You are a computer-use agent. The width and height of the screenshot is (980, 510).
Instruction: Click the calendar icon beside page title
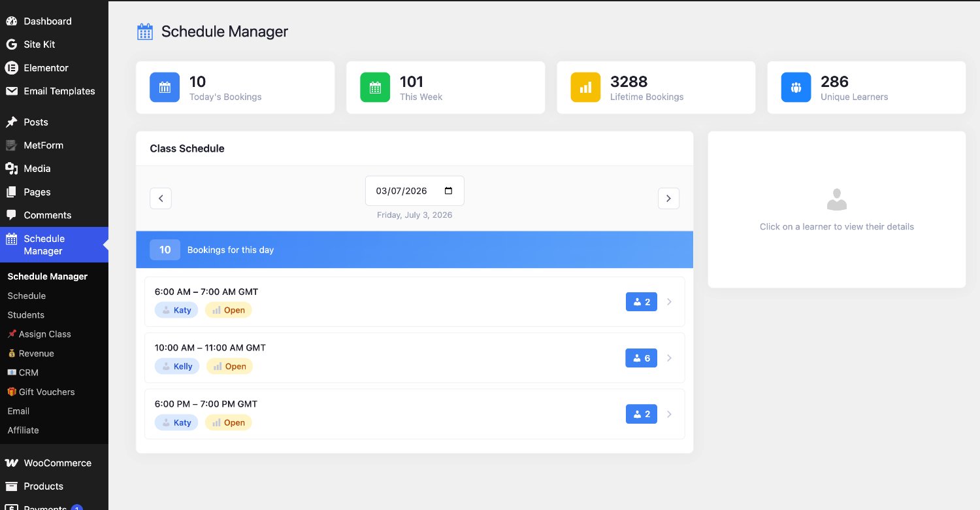[145, 31]
